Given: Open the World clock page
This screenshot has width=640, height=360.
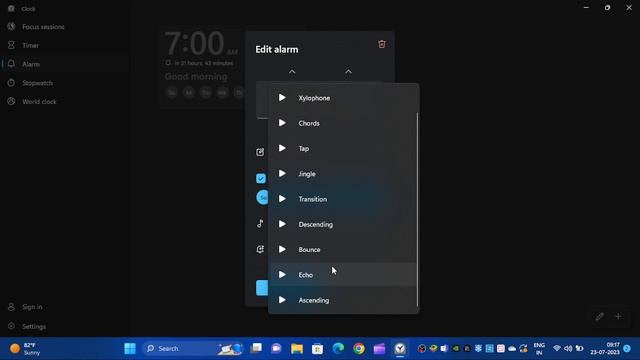Looking at the screenshot, I should point(65,102).
